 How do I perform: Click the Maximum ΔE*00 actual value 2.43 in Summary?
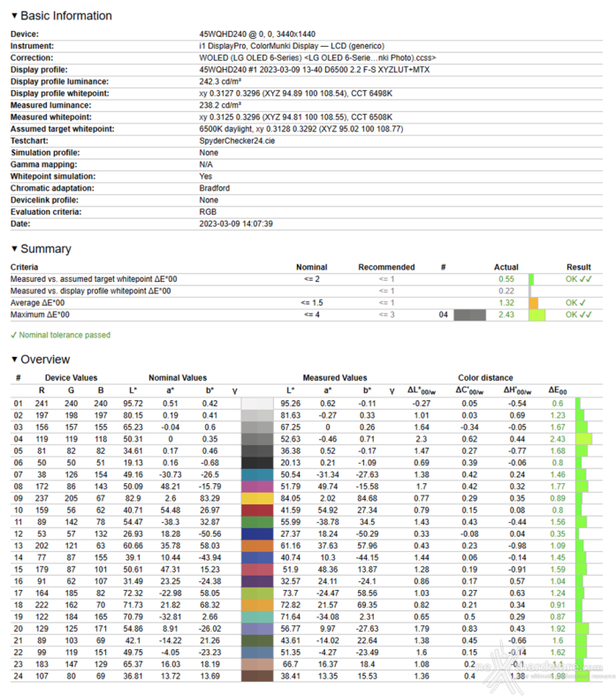(506, 314)
